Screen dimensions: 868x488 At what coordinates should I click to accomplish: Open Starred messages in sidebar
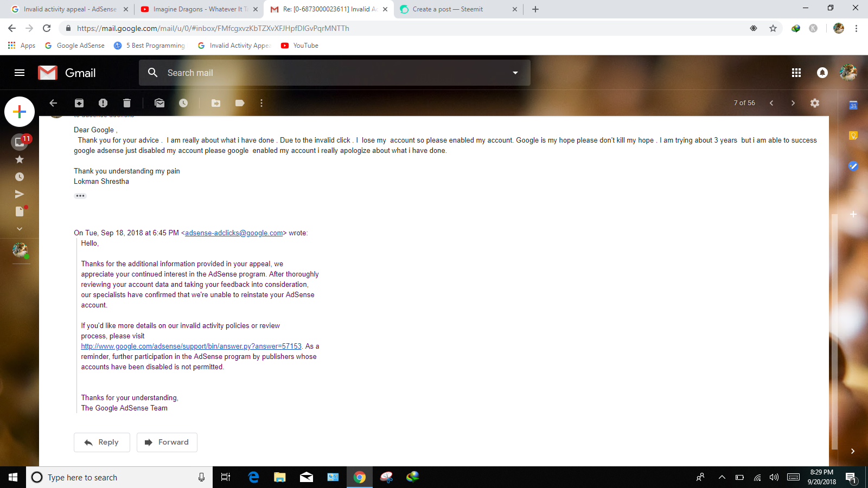(x=20, y=159)
